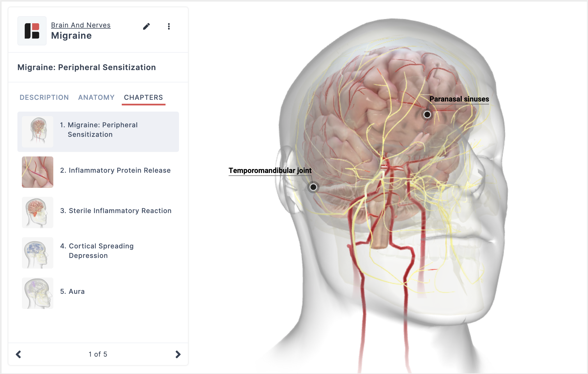
Task: Go to the next chapter arrow
Action: (178, 354)
